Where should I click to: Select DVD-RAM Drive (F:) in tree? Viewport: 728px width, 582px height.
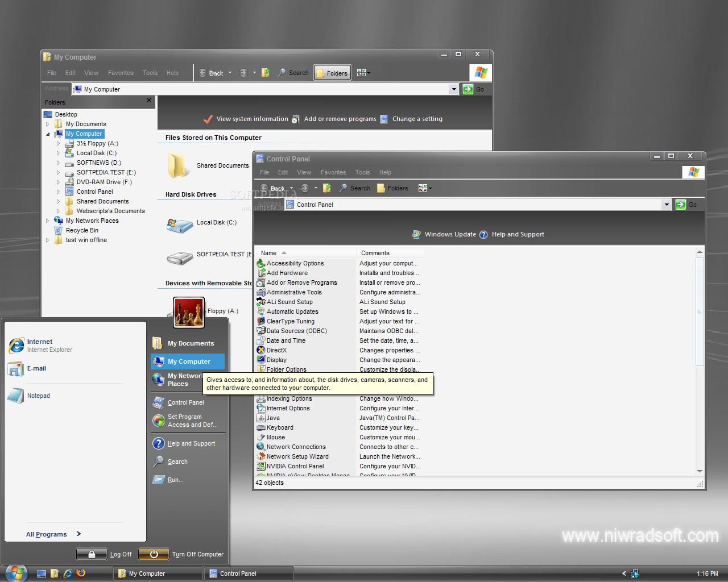98,182
